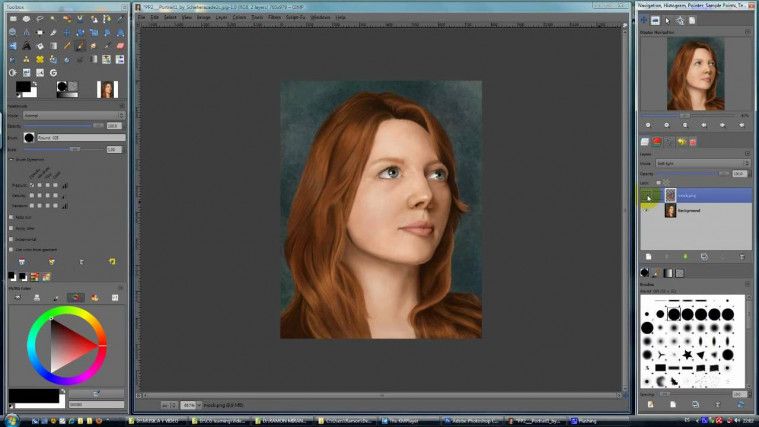Screen dimensions: 759x427
Task: Toggle the layer Lock alpha checkbox
Action: [658, 183]
